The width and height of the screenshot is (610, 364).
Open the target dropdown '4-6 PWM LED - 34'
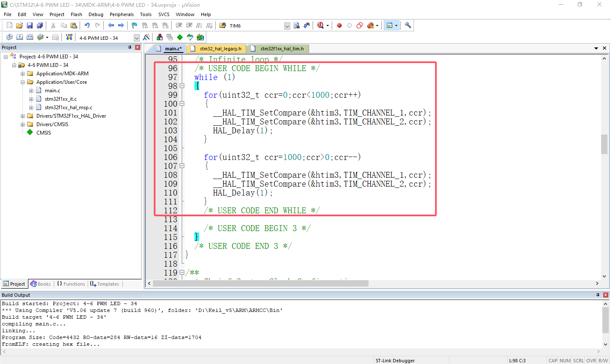click(x=137, y=38)
